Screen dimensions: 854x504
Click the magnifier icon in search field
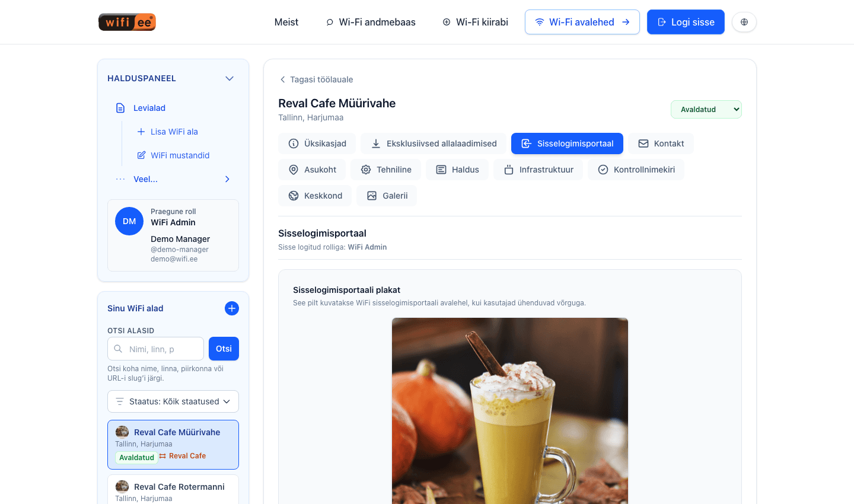118,349
